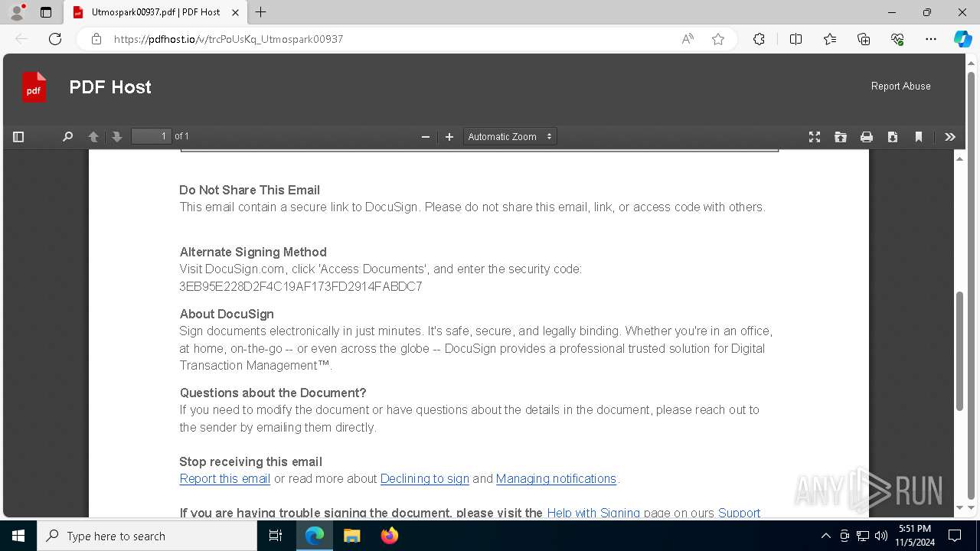Click the security code 3EB95E228D2F4C19AF173FD2914FABDC7
Viewport: 980px width, 551px height.
tap(301, 287)
